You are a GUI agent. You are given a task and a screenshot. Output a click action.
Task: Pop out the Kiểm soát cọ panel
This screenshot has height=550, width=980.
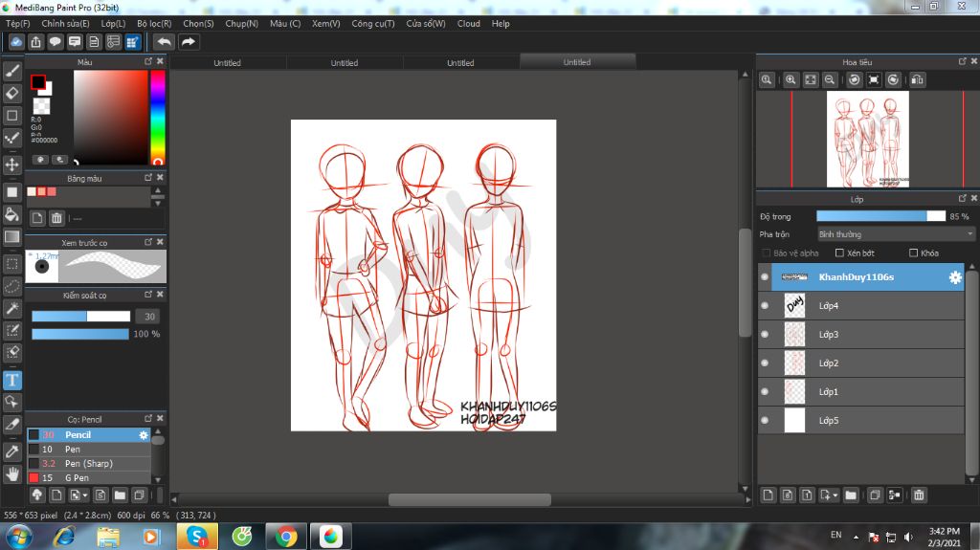[148, 295]
